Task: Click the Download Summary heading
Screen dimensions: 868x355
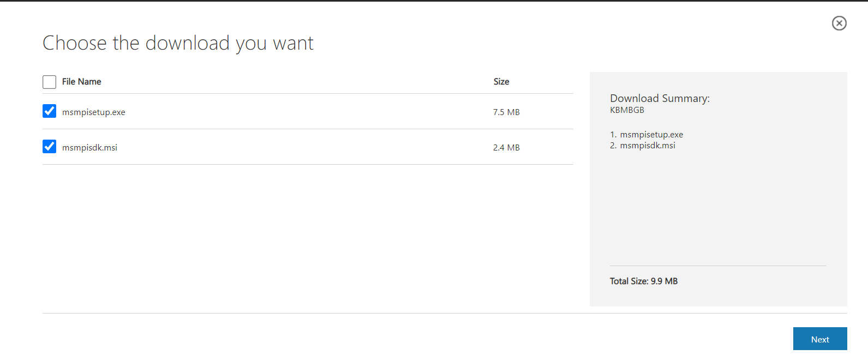Action: pos(660,99)
